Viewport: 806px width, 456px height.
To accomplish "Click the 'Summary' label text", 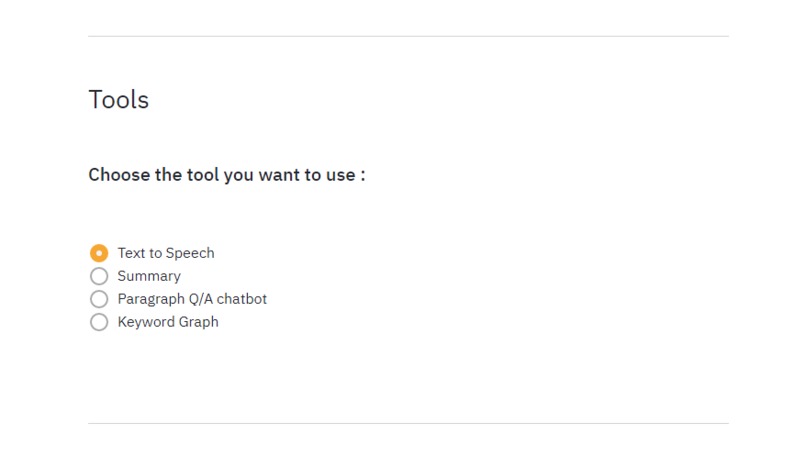I will click(149, 276).
